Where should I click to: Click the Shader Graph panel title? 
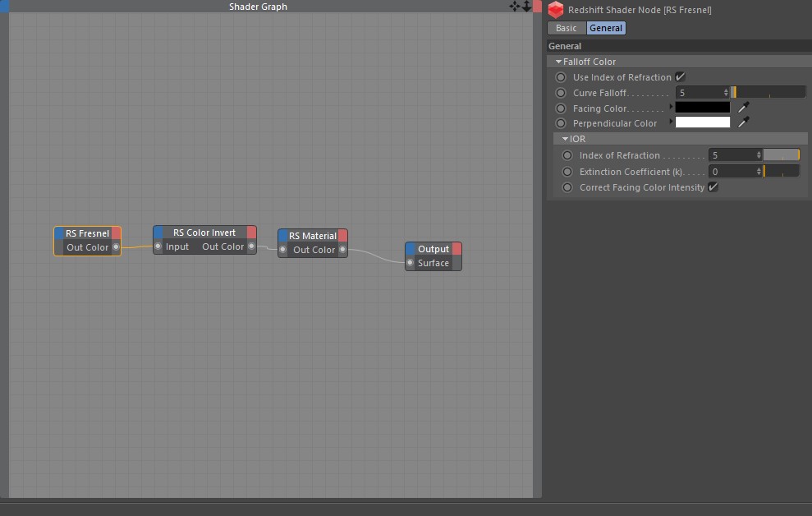[258, 7]
